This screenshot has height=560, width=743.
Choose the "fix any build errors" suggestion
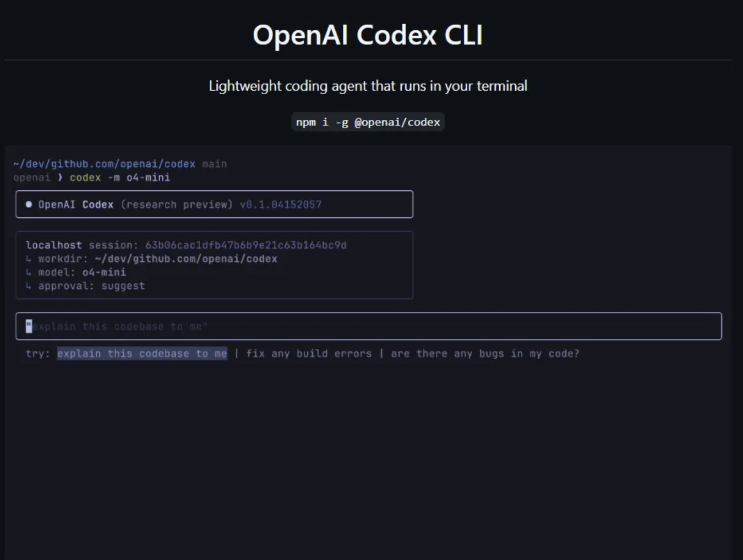pyautogui.click(x=309, y=354)
